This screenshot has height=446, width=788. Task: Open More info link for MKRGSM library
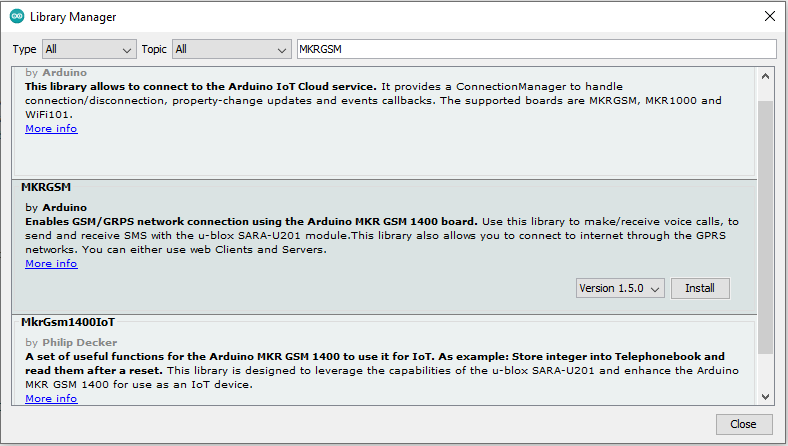(x=51, y=264)
